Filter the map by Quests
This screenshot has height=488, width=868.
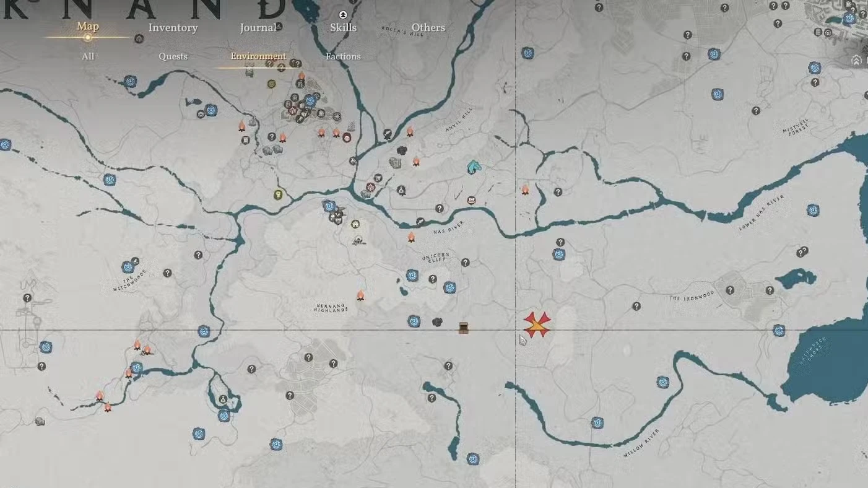point(173,56)
